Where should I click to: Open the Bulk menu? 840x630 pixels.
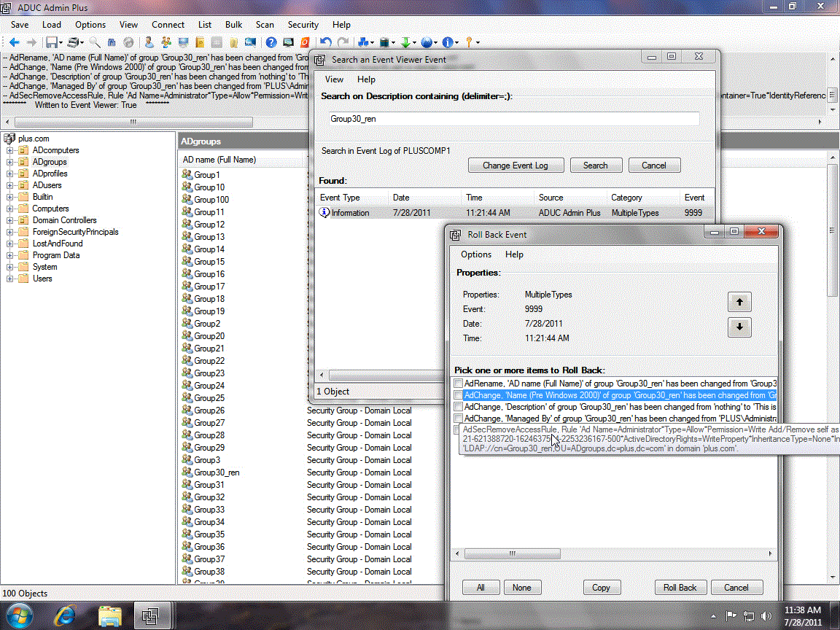coord(233,25)
